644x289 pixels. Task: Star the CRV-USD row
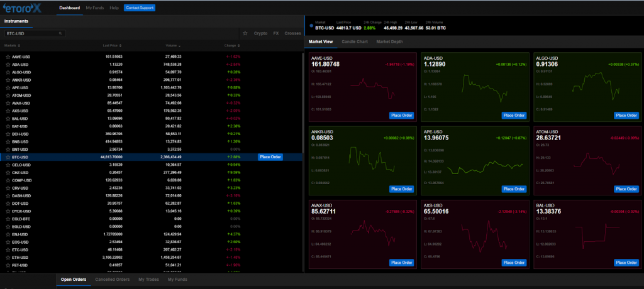pos(8,188)
